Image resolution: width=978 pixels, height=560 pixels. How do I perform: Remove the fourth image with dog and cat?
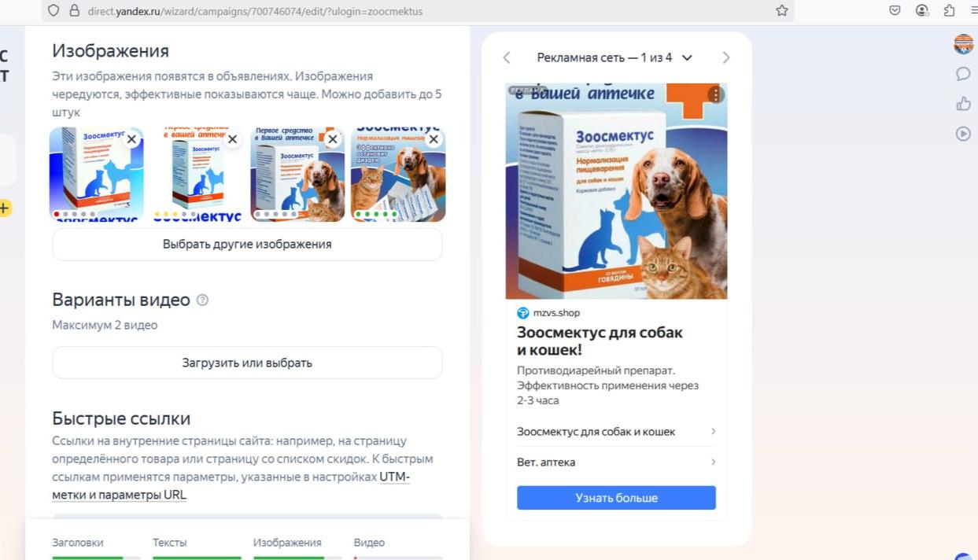pos(434,139)
